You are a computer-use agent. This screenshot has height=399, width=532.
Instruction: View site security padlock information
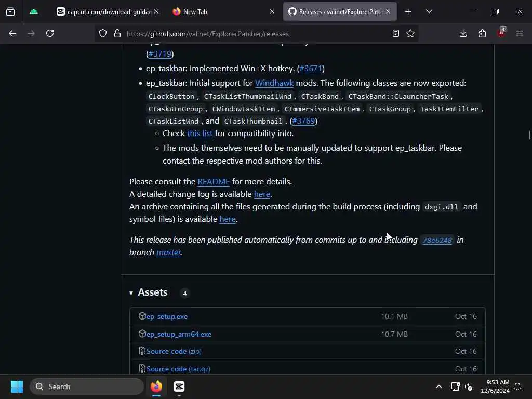point(117,33)
